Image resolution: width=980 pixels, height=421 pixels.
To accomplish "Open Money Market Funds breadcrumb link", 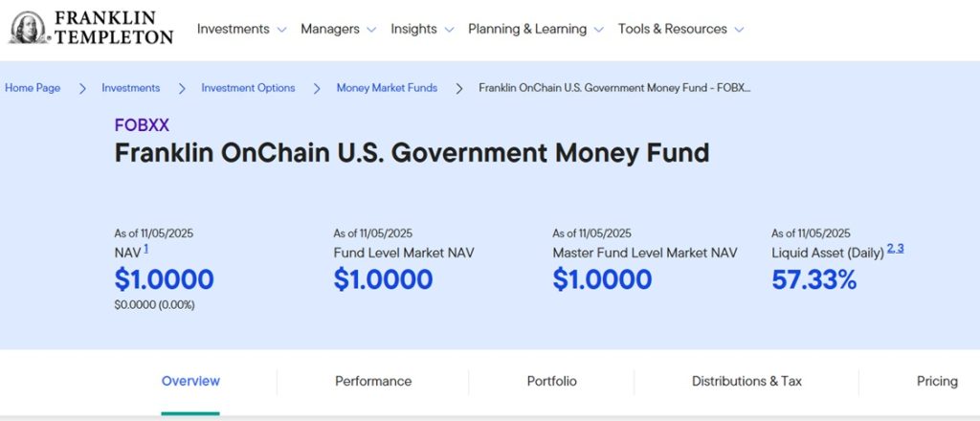I will tap(387, 88).
